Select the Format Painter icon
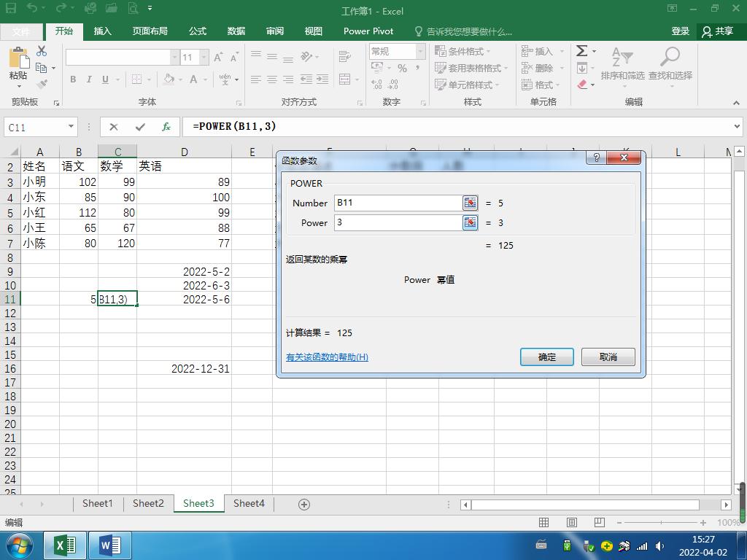Screen dimensions: 747x560 (x=42, y=85)
